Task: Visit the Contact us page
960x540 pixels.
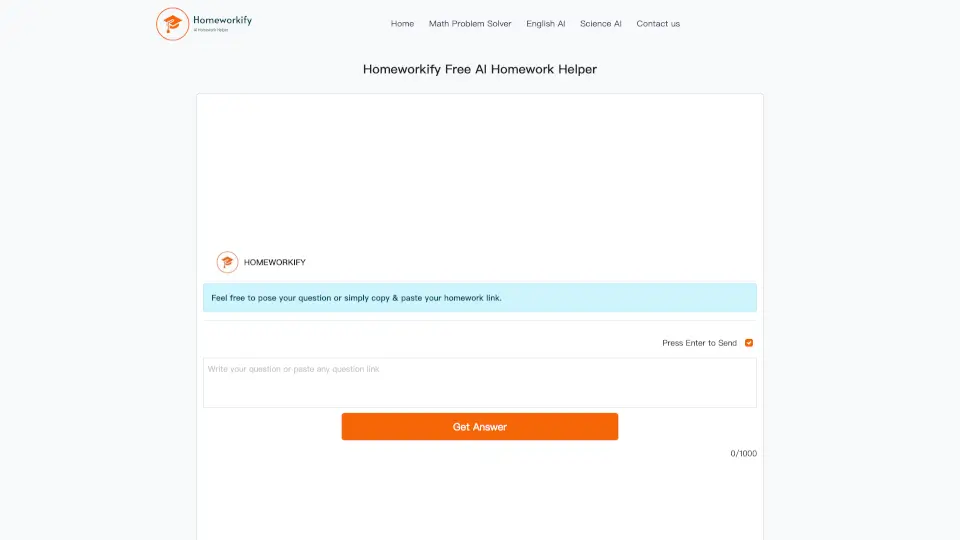Action: click(658, 24)
